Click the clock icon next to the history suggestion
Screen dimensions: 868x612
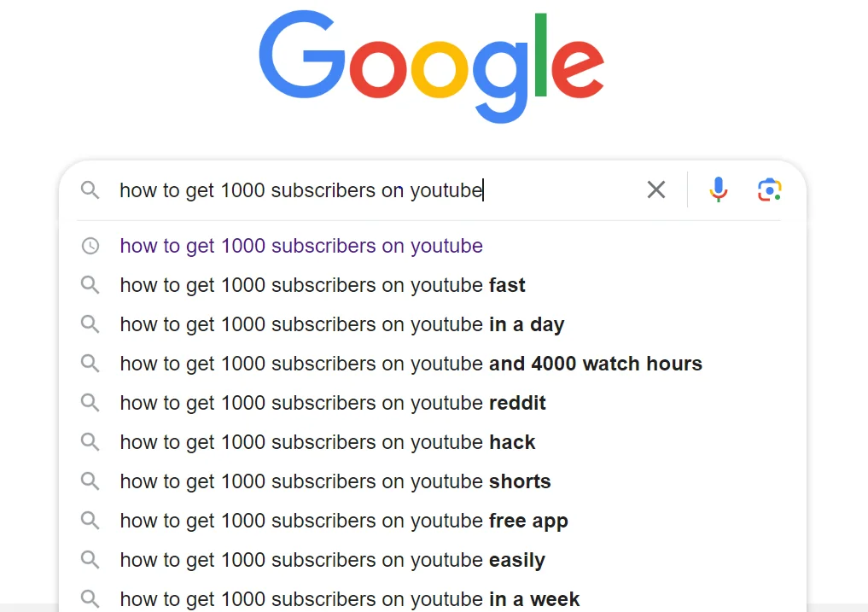[x=90, y=246]
